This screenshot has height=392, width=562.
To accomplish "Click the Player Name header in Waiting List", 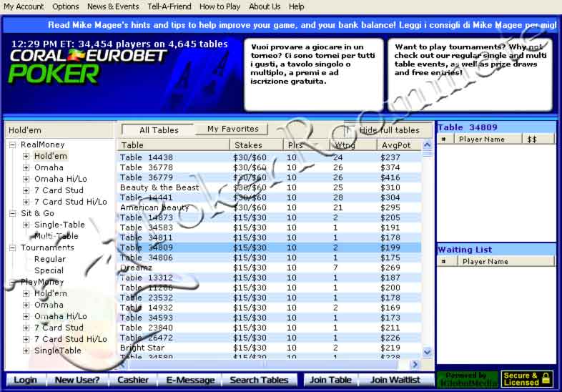I will point(506,262).
